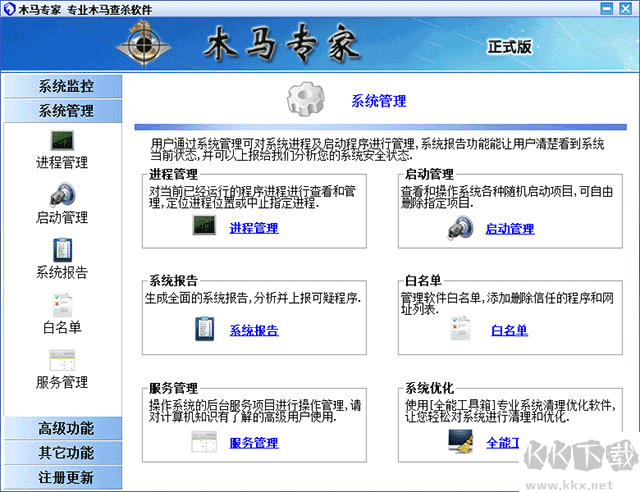This screenshot has height=492, width=640.
Task: Open the 其它功能 sidebar section
Action: (63, 453)
